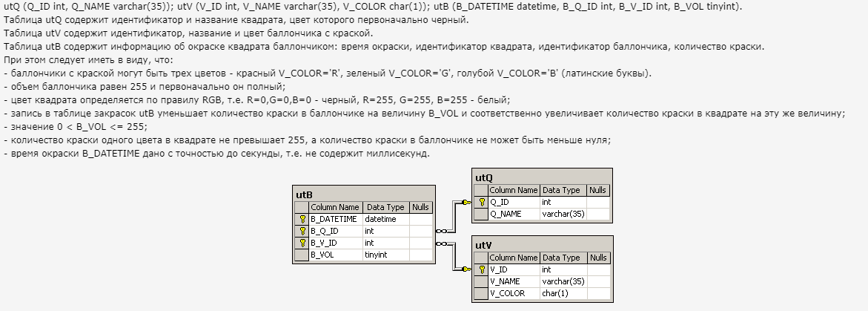
Task: Click the Nulls header in utQ table
Action: (x=597, y=190)
